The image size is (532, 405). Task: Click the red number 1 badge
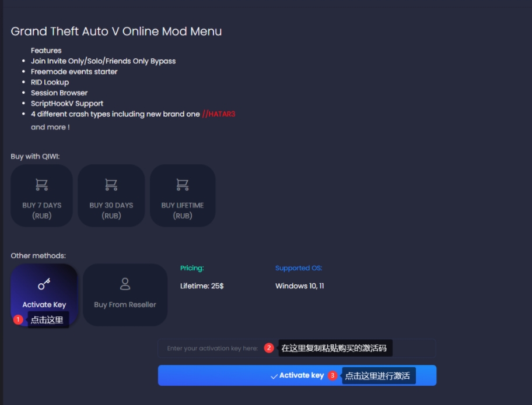point(18,319)
